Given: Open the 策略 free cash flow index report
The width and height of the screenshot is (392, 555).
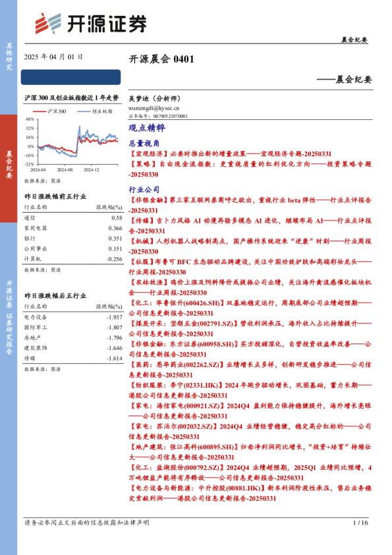Looking at the screenshot, I should pyautogui.click(x=250, y=169).
